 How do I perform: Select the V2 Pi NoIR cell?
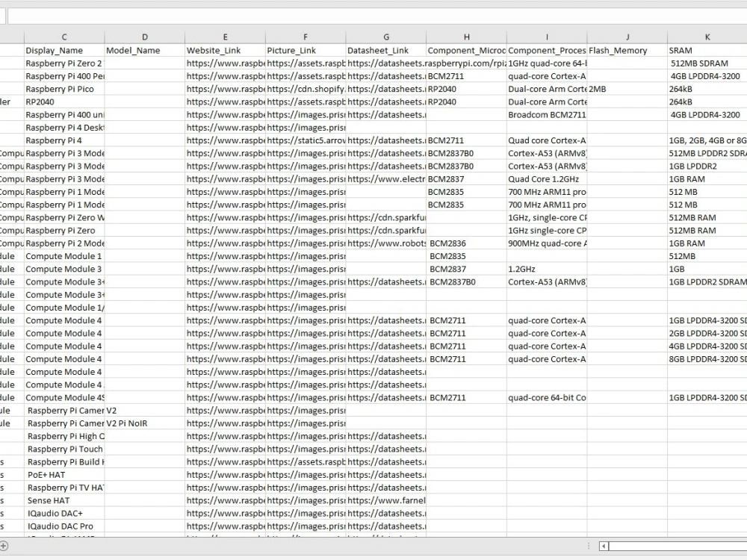[145, 423]
